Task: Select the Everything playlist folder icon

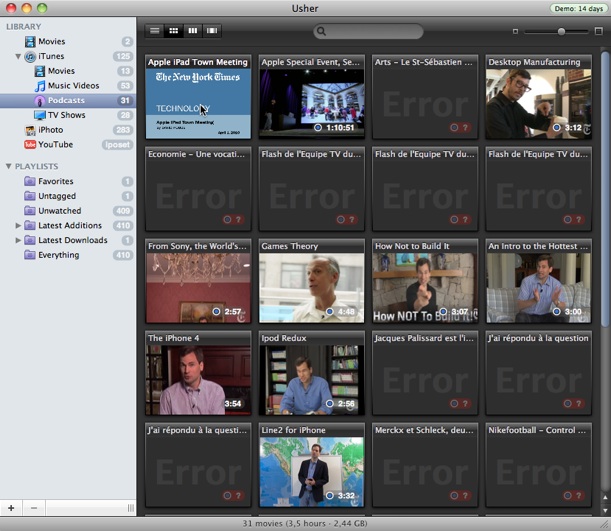Action: 30,255
